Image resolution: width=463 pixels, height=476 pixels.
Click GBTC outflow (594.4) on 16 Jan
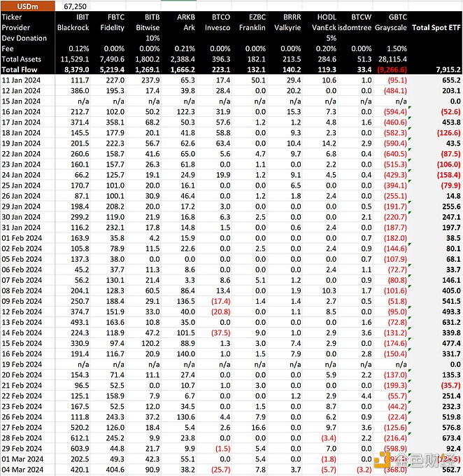point(395,112)
